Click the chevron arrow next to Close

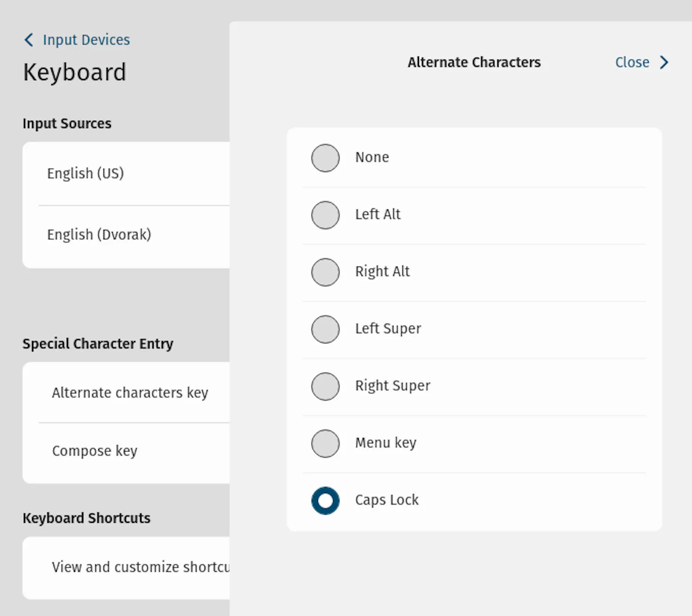click(664, 62)
